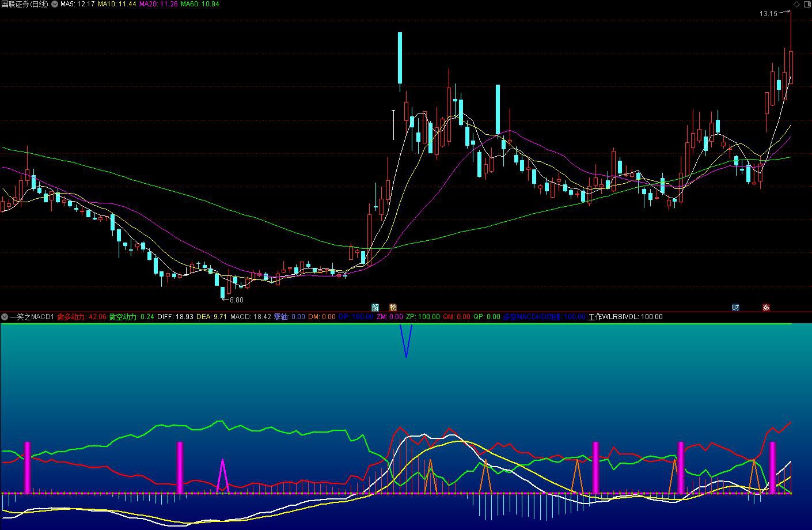The height and width of the screenshot is (530, 812).
Task: Click the 国联证券(日线) chart title
Action: (25, 4)
